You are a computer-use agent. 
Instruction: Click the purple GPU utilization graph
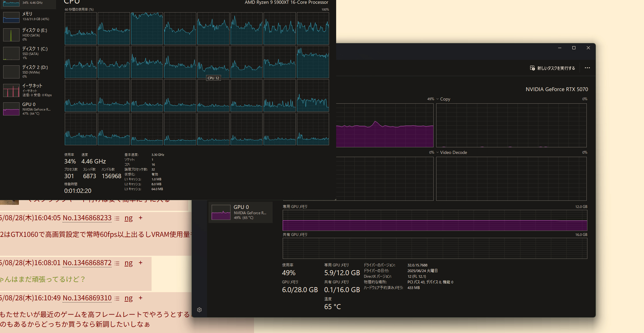(385, 125)
